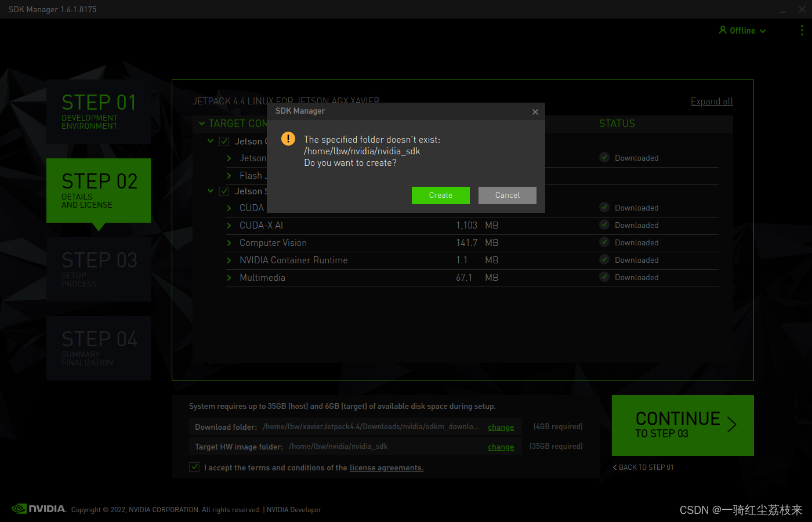812x522 pixels.
Task: Click the '35GB required' note
Action: point(556,446)
